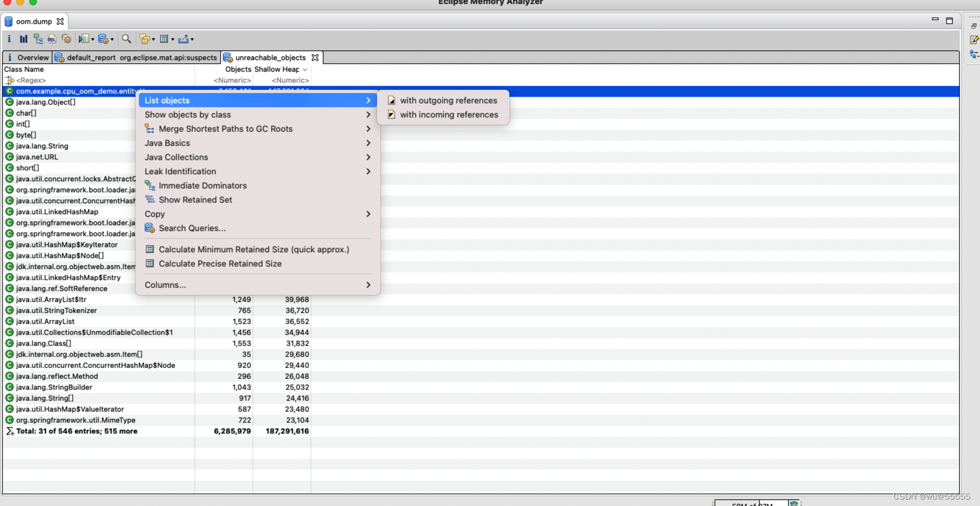The height and width of the screenshot is (506, 980).
Task: Click the sigma icon in Total row
Action: (9, 431)
